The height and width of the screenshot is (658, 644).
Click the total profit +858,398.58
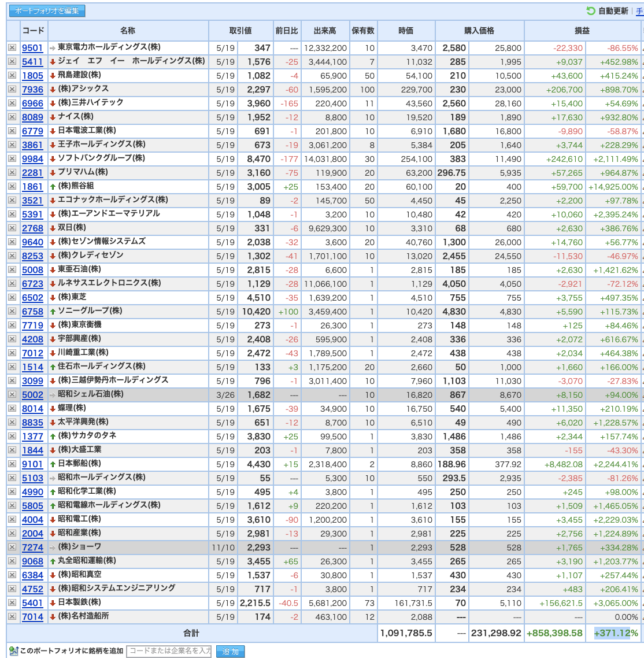coord(554,633)
